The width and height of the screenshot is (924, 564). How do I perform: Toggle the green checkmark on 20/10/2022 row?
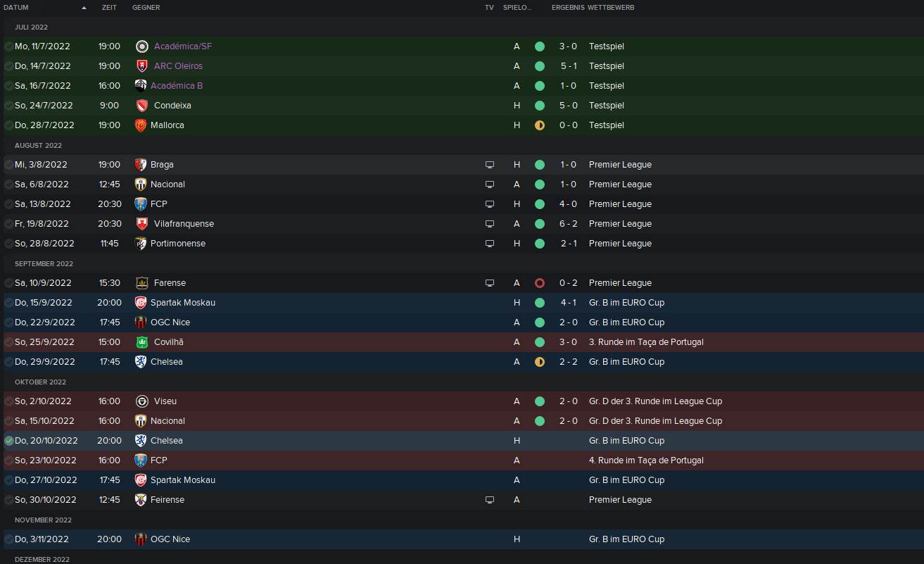click(8, 441)
